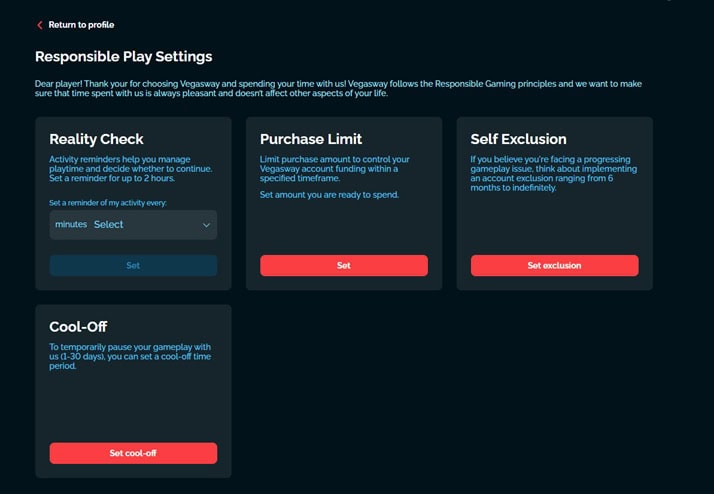714x494 pixels.
Task: Click the Cool-Off card heading
Action: (x=78, y=327)
